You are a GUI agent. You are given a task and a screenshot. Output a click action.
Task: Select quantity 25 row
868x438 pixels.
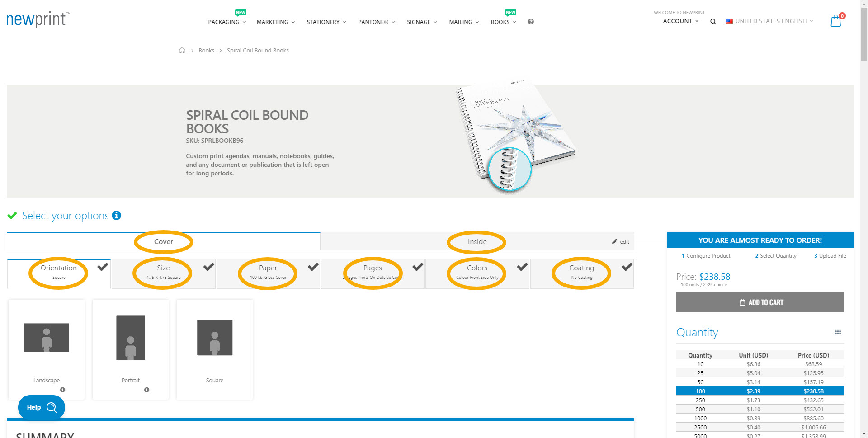pyautogui.click(x=760, y=373)
